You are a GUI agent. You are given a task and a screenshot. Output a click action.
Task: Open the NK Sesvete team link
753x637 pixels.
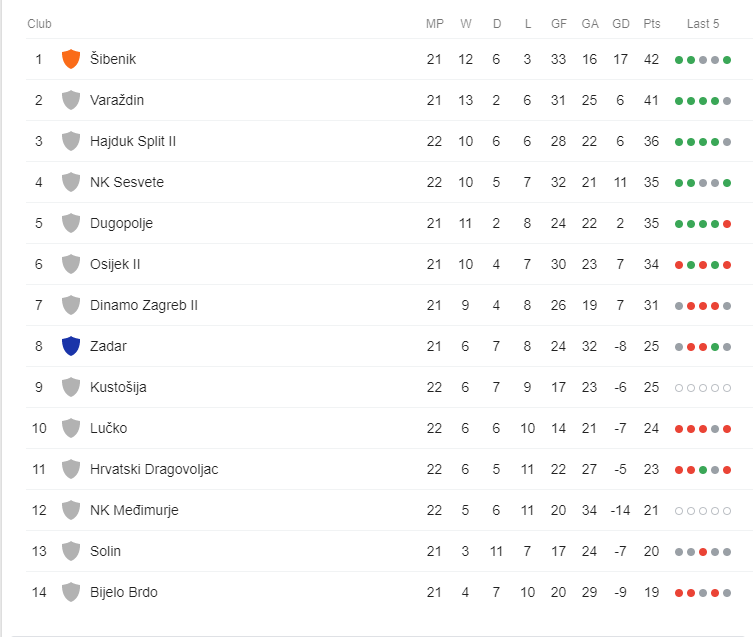(126, 182)
